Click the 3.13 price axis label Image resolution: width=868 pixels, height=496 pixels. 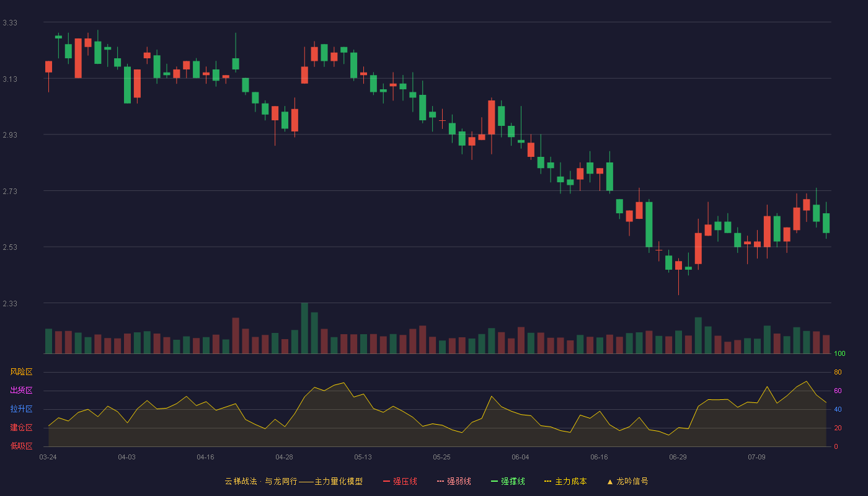coord(10,79)
